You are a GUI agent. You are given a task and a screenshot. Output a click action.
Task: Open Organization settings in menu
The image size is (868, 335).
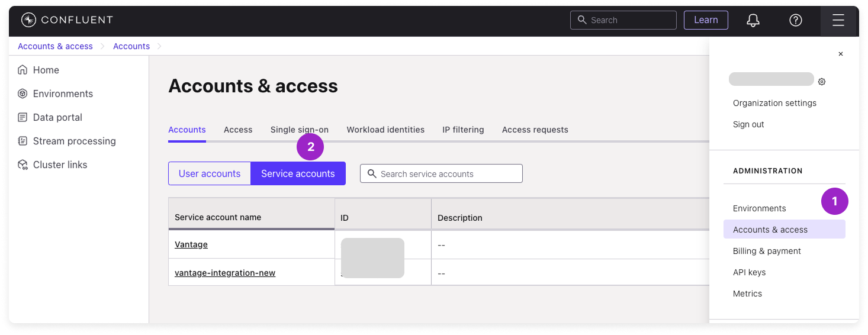(x=774, y=103)
